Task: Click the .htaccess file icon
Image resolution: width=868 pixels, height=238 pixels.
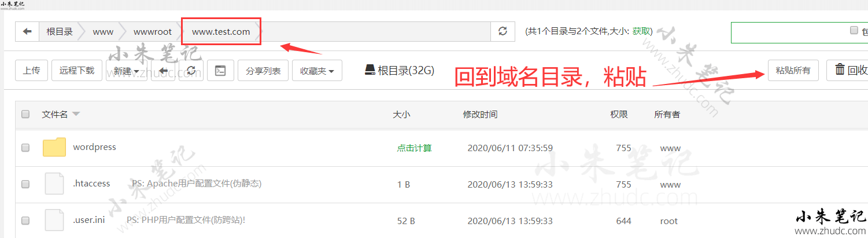Action: [54, 184]
